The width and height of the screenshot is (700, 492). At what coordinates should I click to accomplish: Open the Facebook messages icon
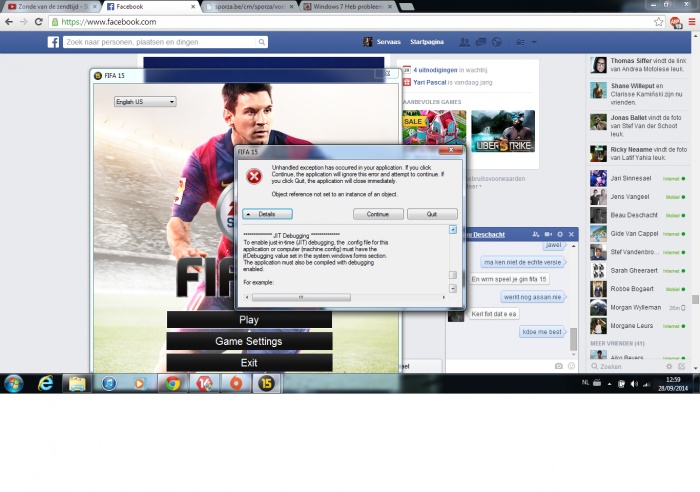[481, 42]
